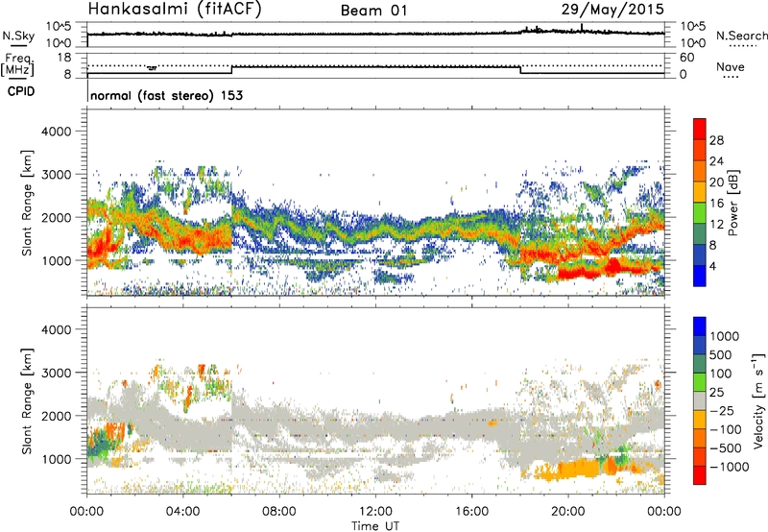
Task: Click the Slant Range [km] label of velocity panel
Action: 27,400
